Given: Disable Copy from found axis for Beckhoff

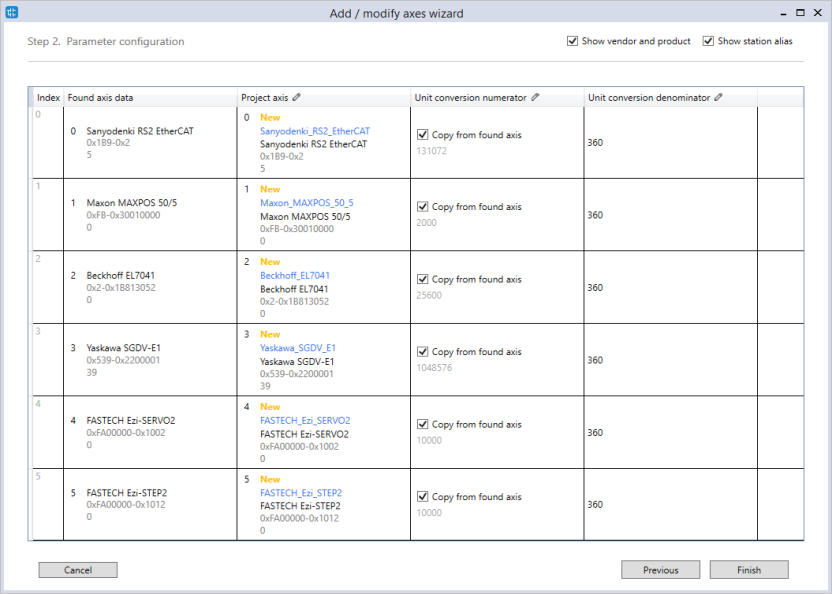Looking at the screenshot, I should pyautogui.click(x=422, y=279).
